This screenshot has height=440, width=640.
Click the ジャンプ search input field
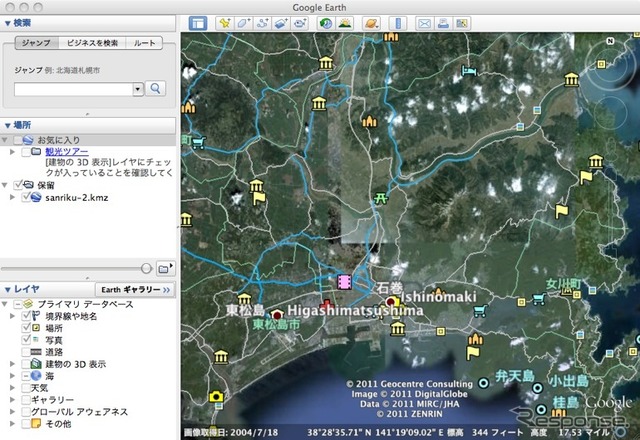click(73, 89)
